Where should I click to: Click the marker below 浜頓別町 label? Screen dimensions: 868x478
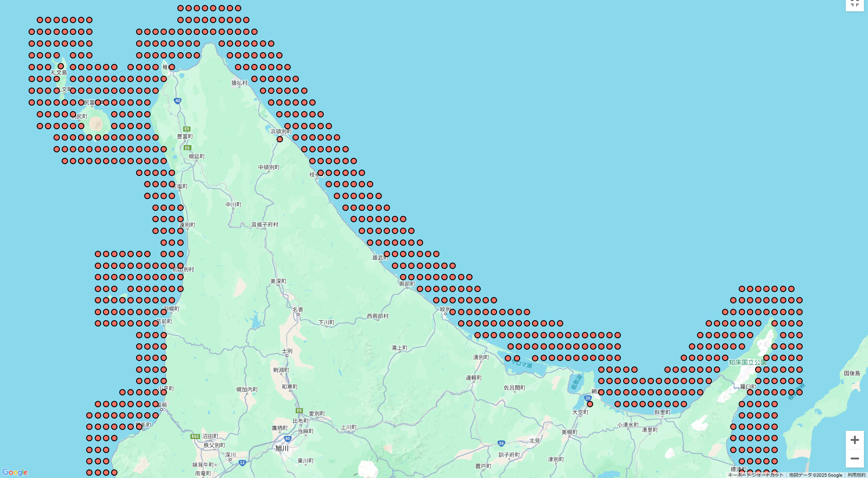[x=280, y=139]
